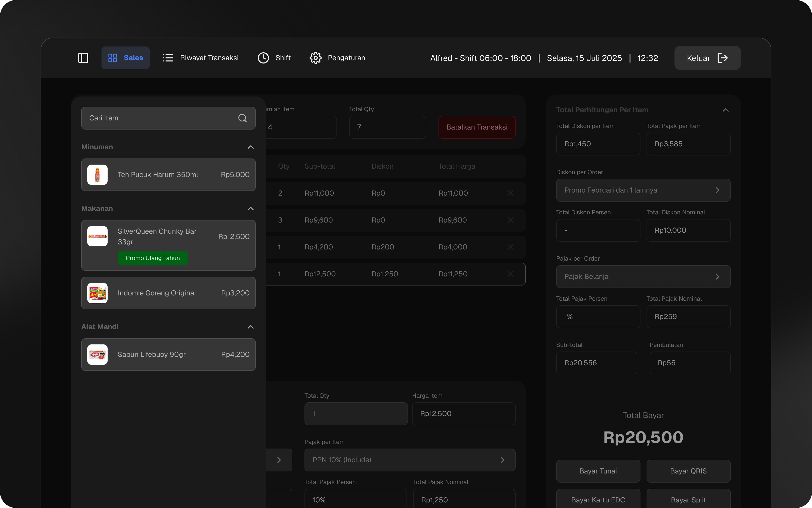Click Total Pajak per Item field Rp3,585
812x508 pixels.
(x=688, y=144)
